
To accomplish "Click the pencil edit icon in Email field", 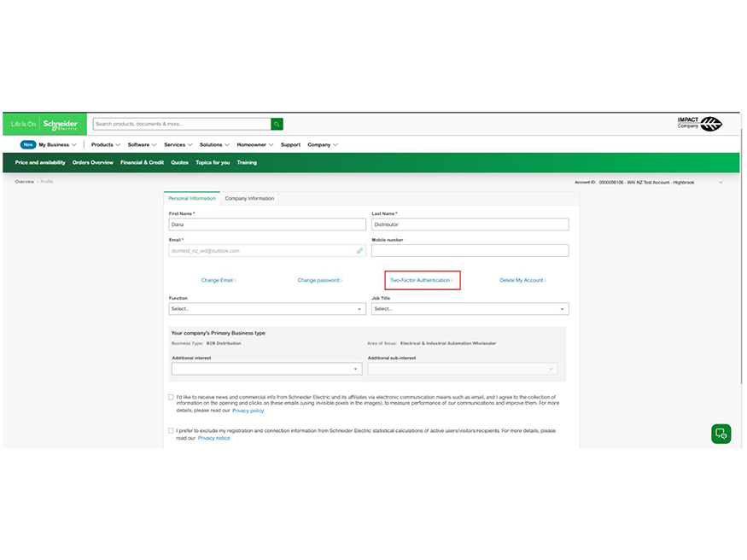I will click(359, 250).
